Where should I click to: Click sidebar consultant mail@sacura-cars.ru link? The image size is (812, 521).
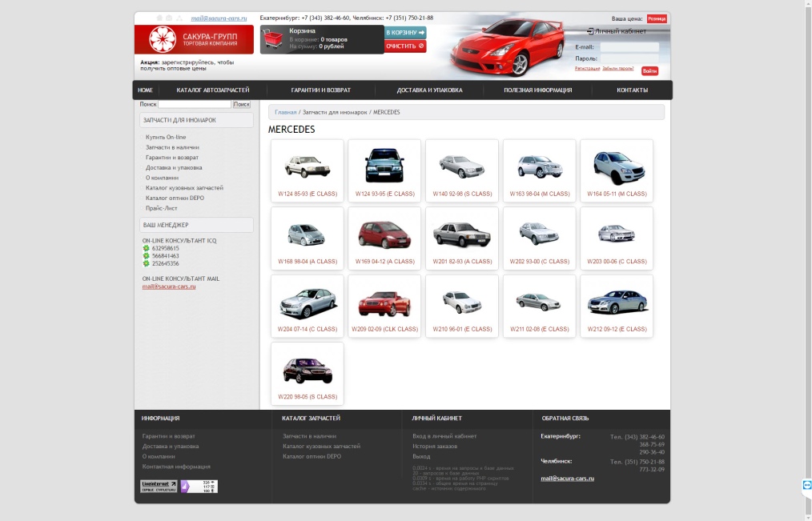[169, 287]
